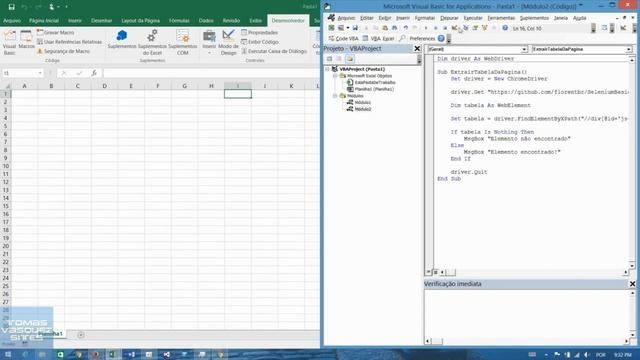Click Exibir Código in the ribbon
Screen dimensions: 640x360
[260, 42]
